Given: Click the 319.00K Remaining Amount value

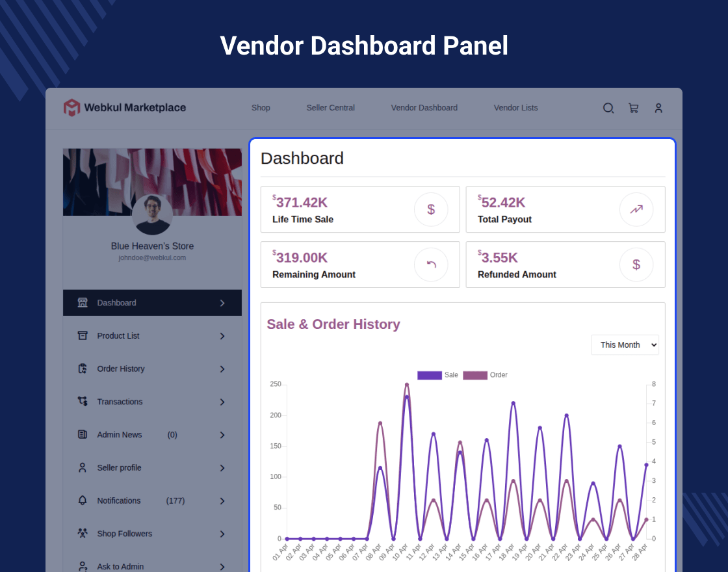Looking at the screenshot, I should [300, 257].
